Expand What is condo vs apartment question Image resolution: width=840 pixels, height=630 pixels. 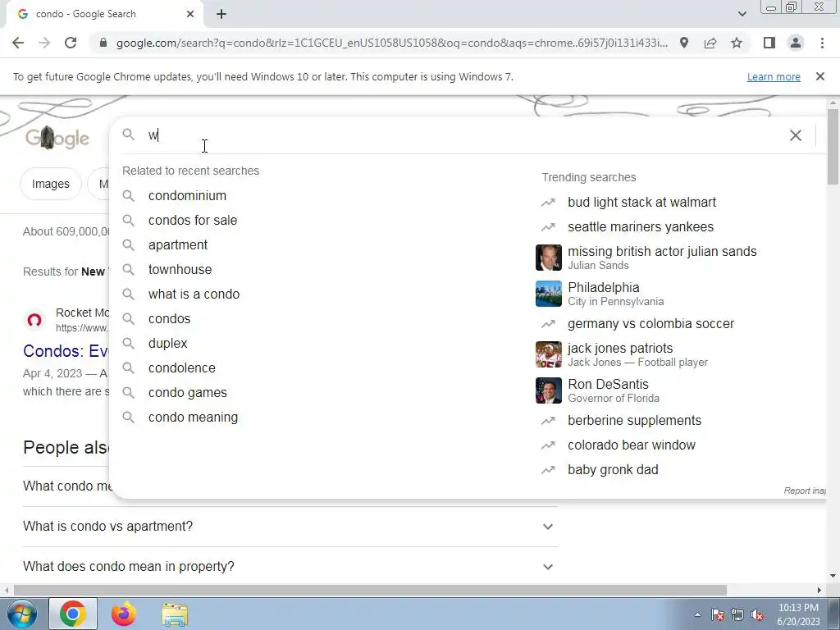pos(290,526)
